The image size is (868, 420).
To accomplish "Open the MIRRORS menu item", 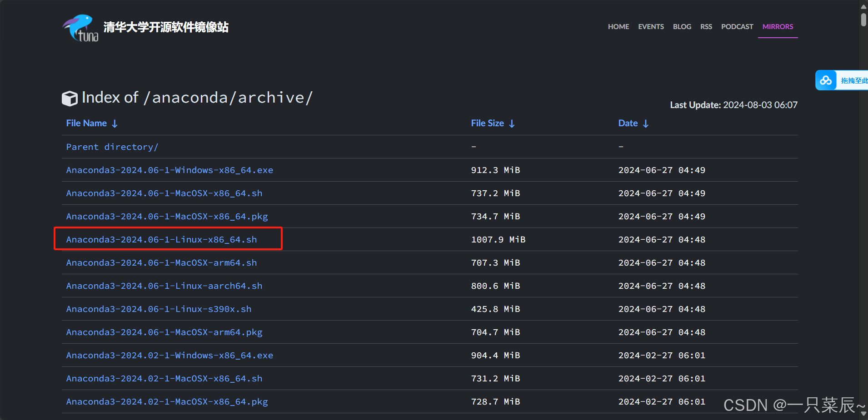I will (778, 27).
